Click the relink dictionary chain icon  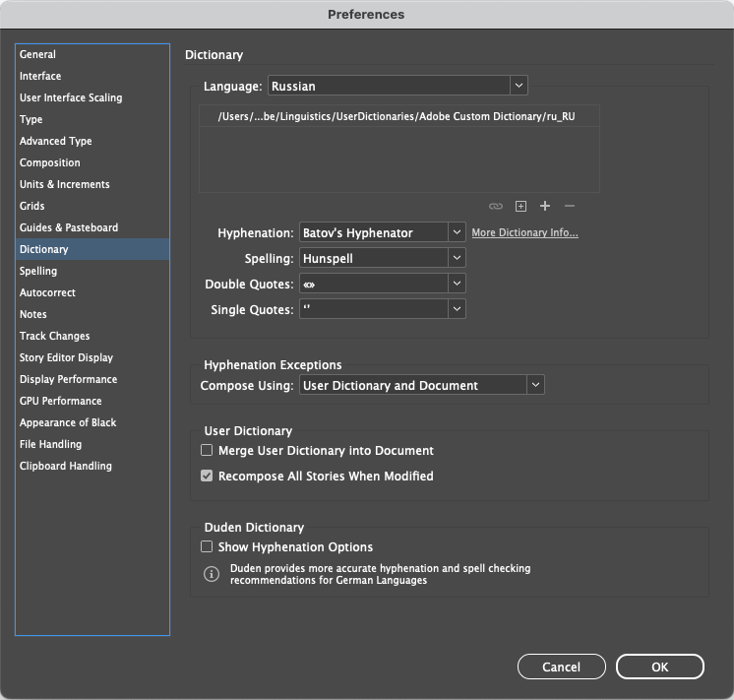click(x=495, y=206)
